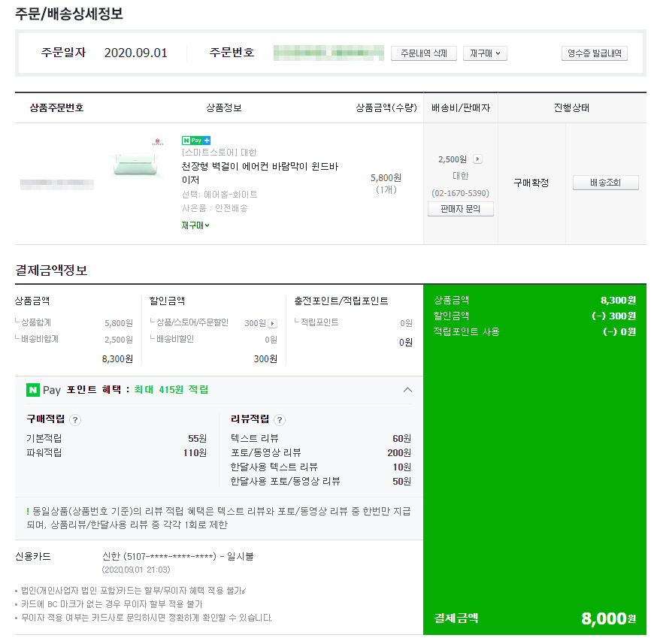This screenshot has width=657, height=644.
Task: Expand the green 재구매 link under product
Action: coord(195,225)
